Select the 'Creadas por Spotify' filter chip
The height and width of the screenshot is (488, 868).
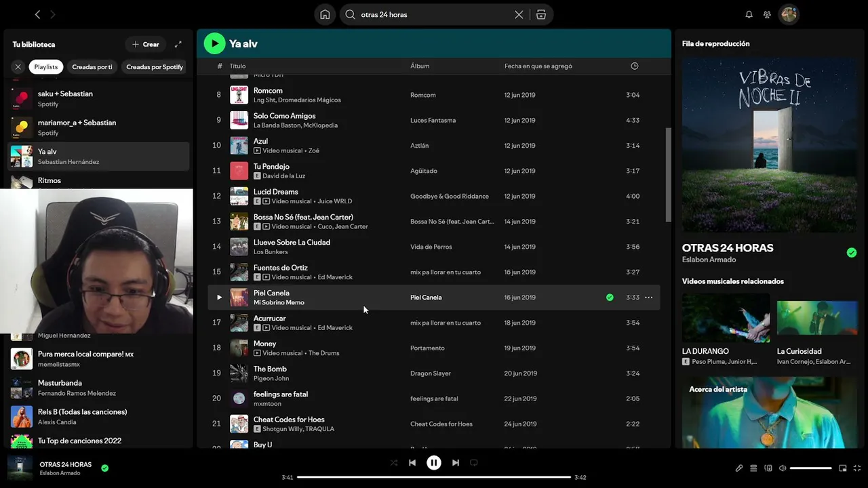tap(155, 66)
